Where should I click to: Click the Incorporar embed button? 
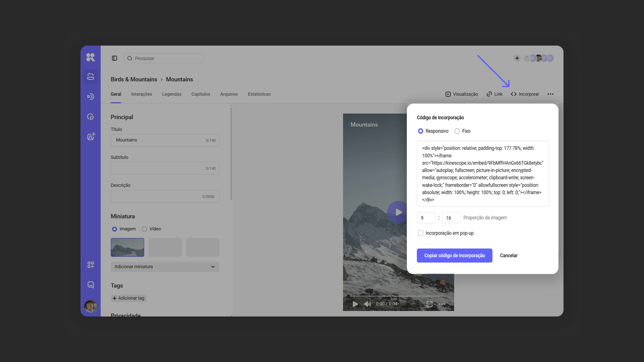coord(525,94)
